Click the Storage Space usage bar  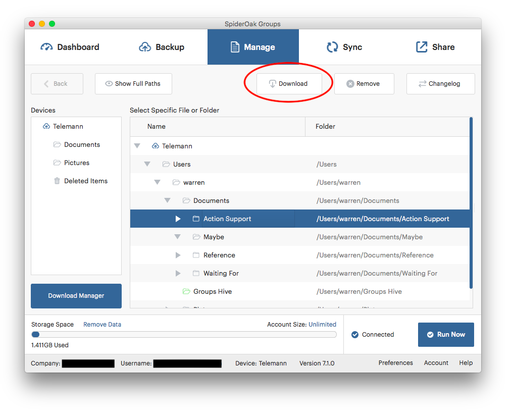[184, 335]
